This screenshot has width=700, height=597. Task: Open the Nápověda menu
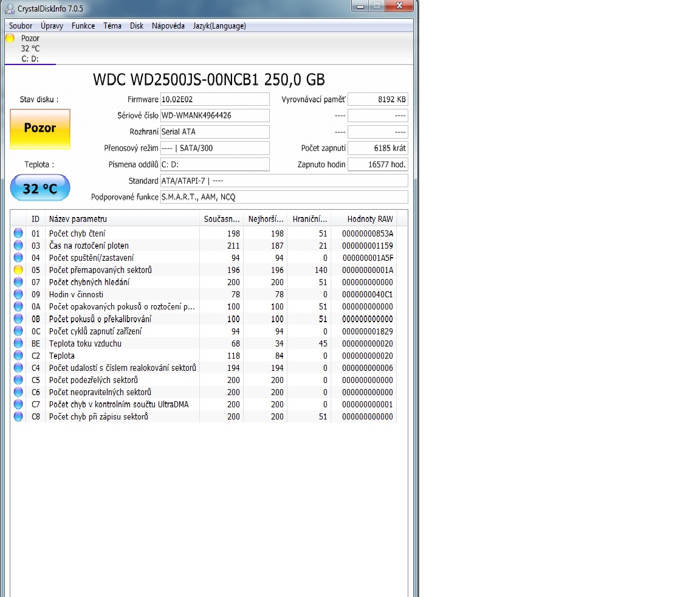point(168,26)
